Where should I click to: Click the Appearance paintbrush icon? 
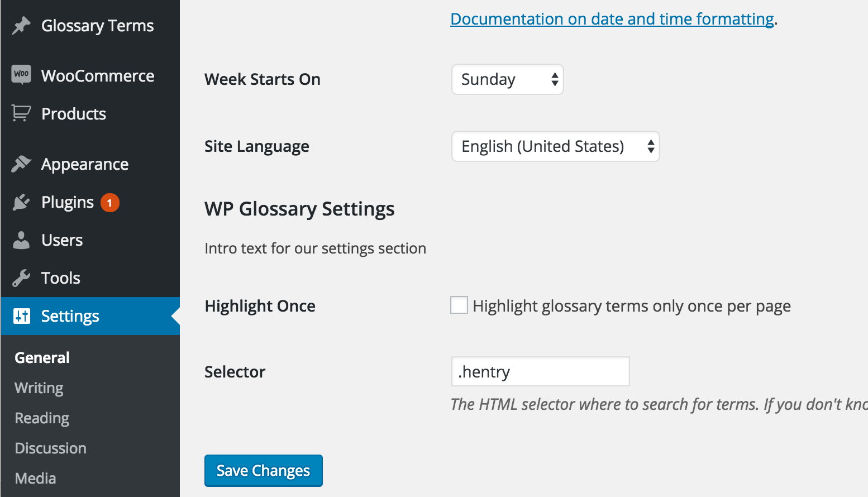(x=21, y=164)
